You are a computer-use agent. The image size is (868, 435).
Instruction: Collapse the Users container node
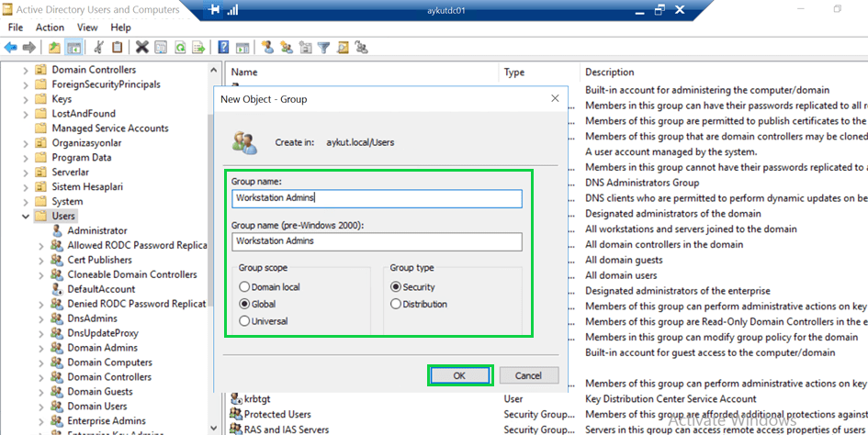26,217
